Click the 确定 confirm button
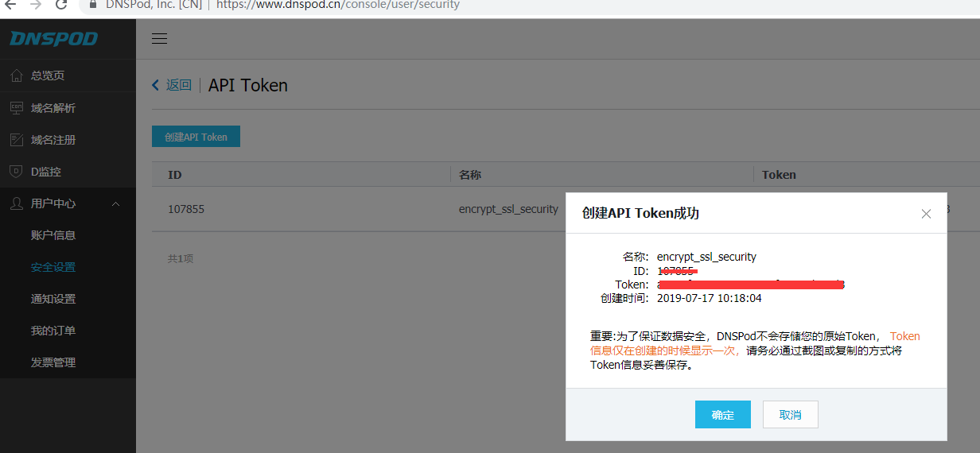The width and height of the screenshot is (980, 453). [x=723, y=415]
